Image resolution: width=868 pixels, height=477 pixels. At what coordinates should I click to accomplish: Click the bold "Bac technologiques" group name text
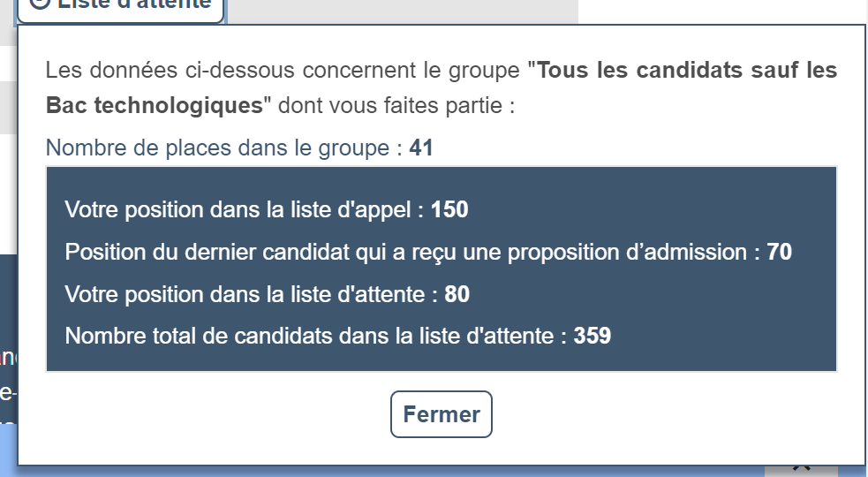coord(155,106)
